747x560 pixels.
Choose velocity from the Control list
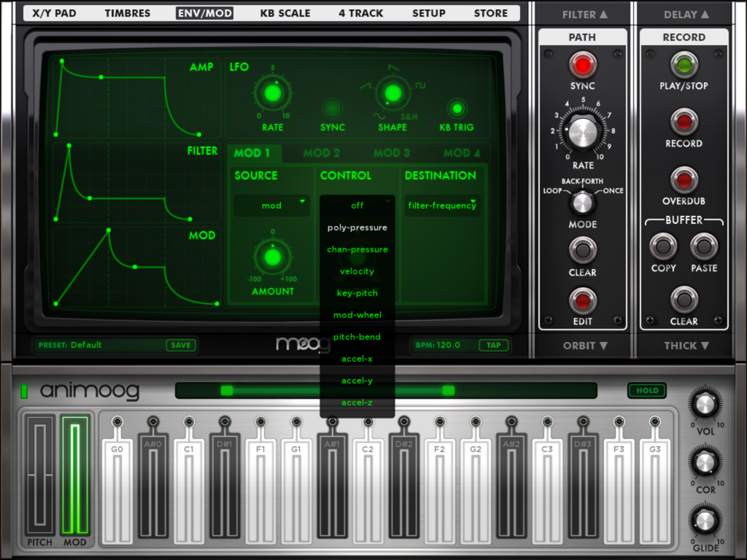pos(357,271)
